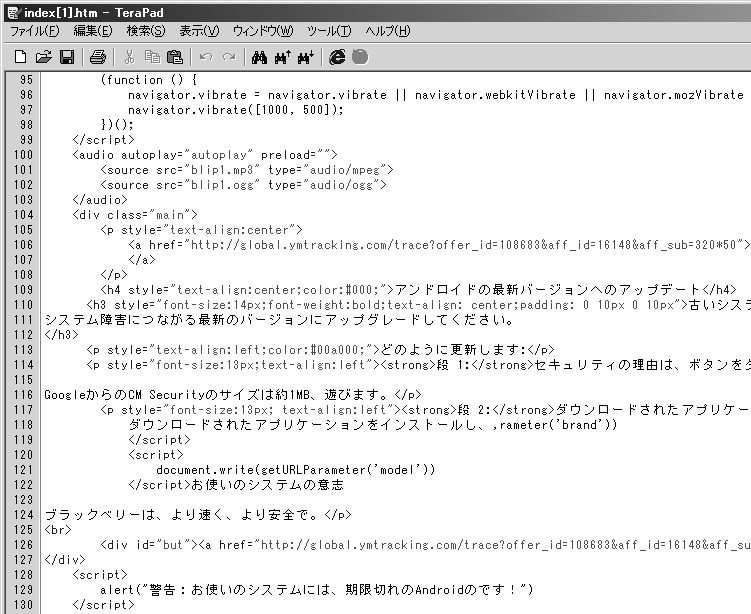Click the </script> tag on line 130
This screenshot has width=751, height=614.
[103, 605]
